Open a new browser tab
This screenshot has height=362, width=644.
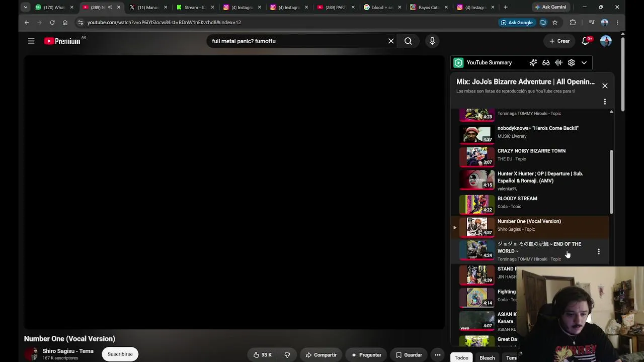tap(506, 7)
